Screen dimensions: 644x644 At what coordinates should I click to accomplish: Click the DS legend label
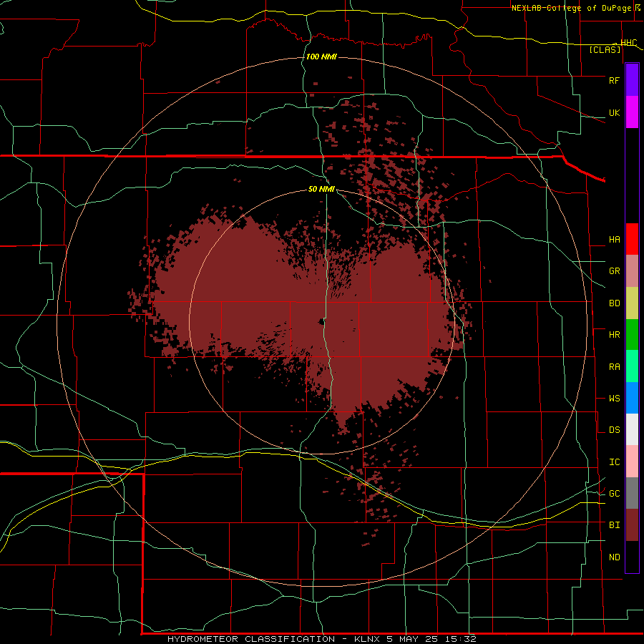point(614,430)
